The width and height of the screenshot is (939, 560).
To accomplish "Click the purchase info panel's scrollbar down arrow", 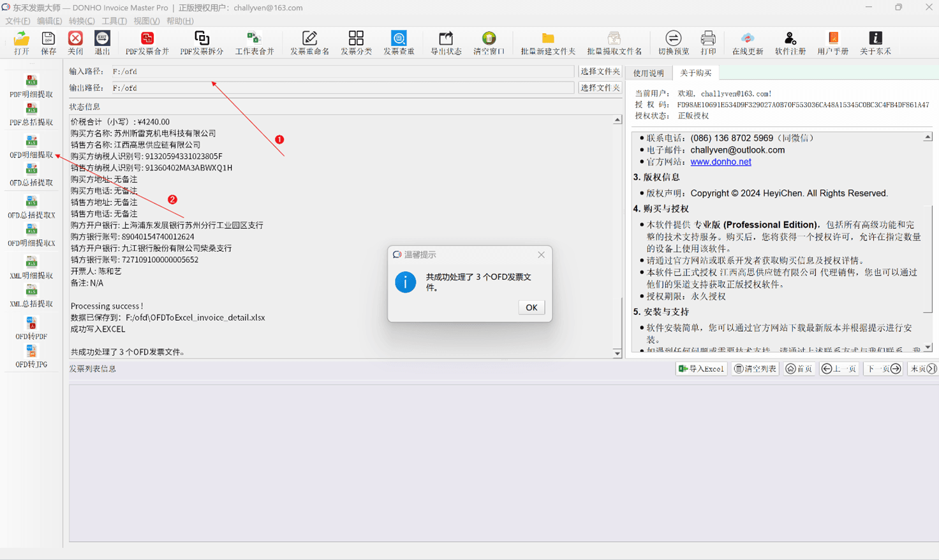I will point(928,348).
